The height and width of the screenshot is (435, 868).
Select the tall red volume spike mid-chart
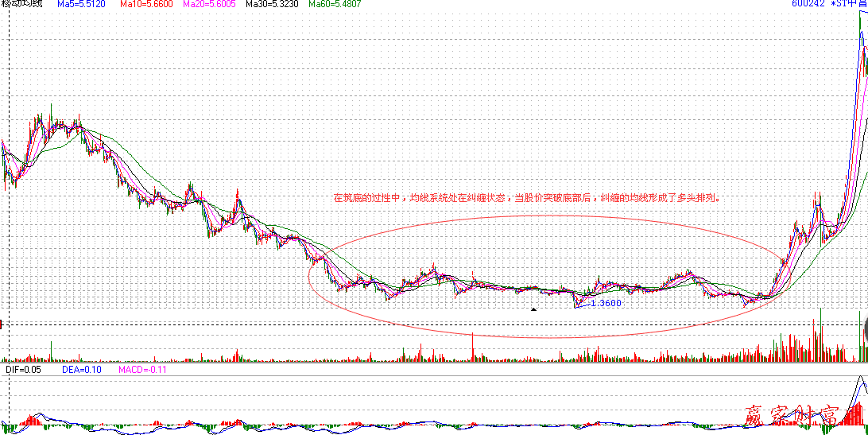(474, 347)
